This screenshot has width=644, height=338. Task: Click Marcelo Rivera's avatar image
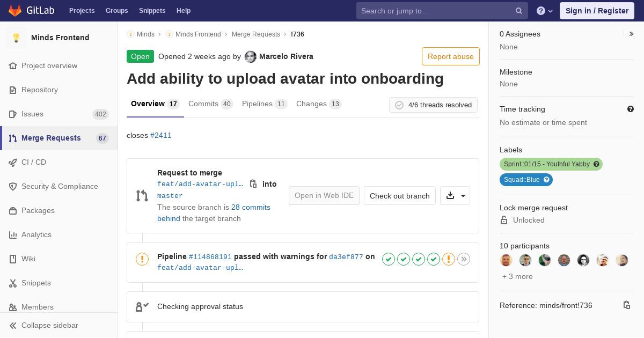251,56
